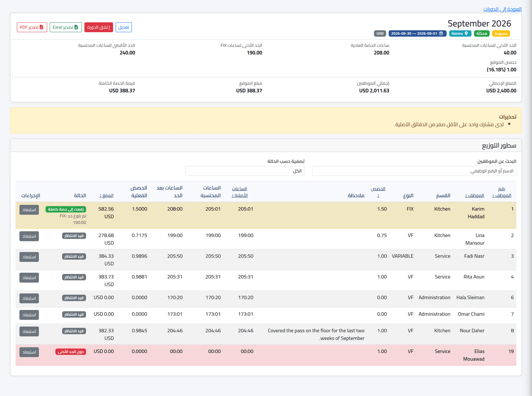This screenshot has height=396, width=532.
Task: Export the period using تصدير Excel
Action: pyautogui.click(x=66, y=27)
